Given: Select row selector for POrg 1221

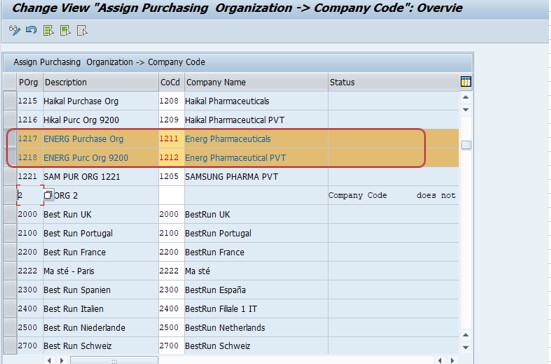Looking at the screenshot, I should point(10,176).
